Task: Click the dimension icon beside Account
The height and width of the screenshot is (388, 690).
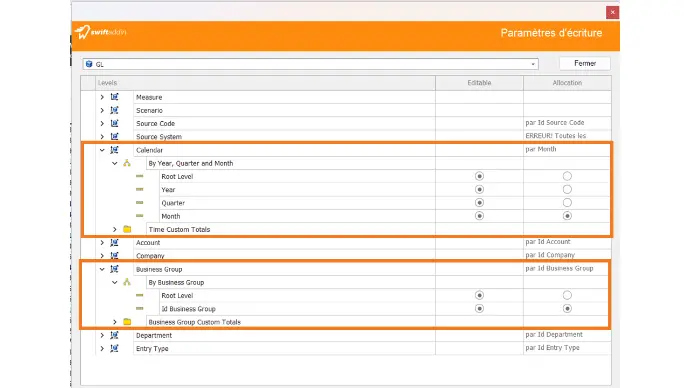Action: pos(114,242)
